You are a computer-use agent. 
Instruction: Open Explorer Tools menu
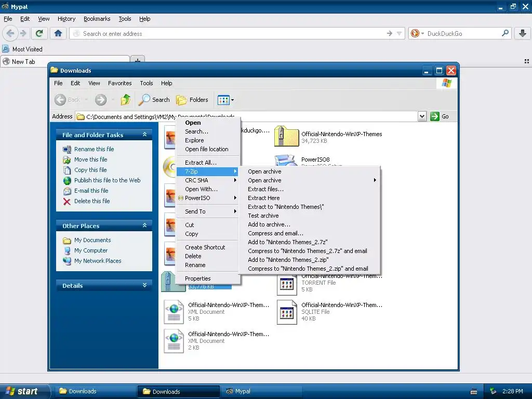(x=146, y=83)
